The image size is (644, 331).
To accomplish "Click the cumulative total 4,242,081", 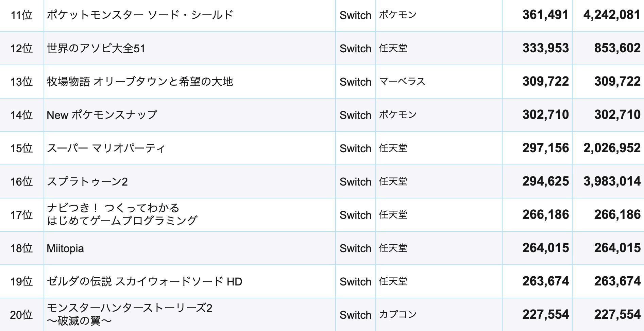I will click(x=612, y=15).
